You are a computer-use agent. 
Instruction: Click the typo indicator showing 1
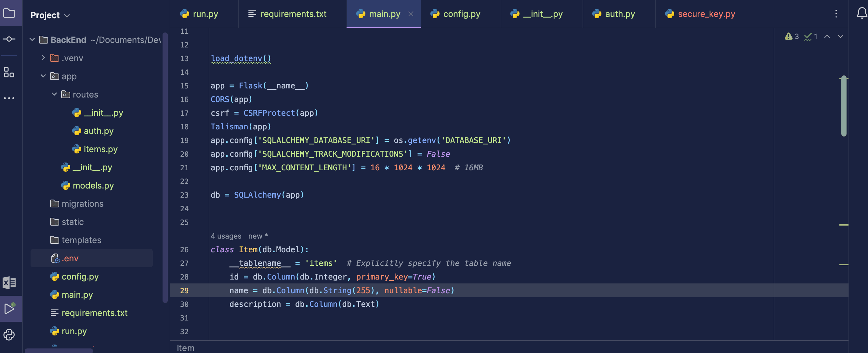pyautogui.click(x=811, y=36)
